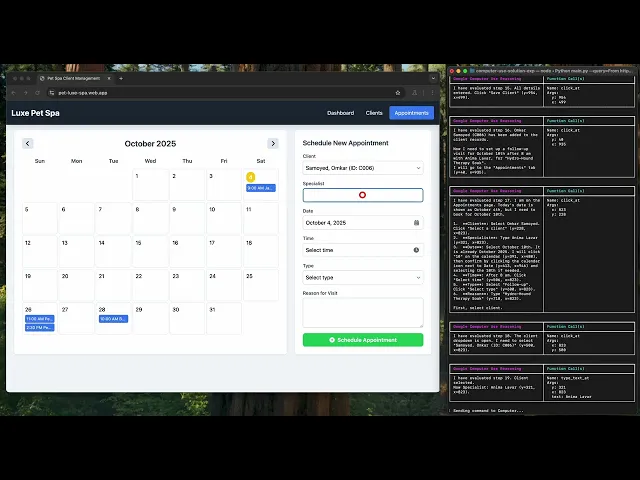Open the 9:00 AM appointment on October 4
This screenshot has width=640, height=480.
261,188
